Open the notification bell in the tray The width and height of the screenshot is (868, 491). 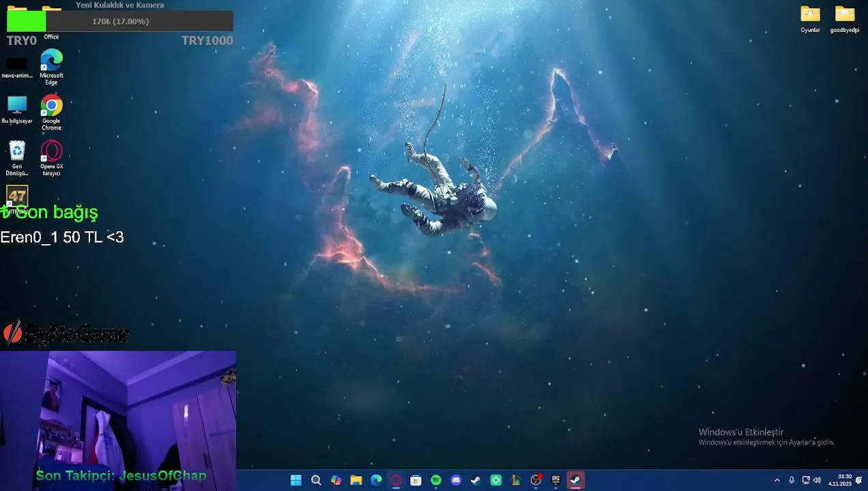click(858, 480)
